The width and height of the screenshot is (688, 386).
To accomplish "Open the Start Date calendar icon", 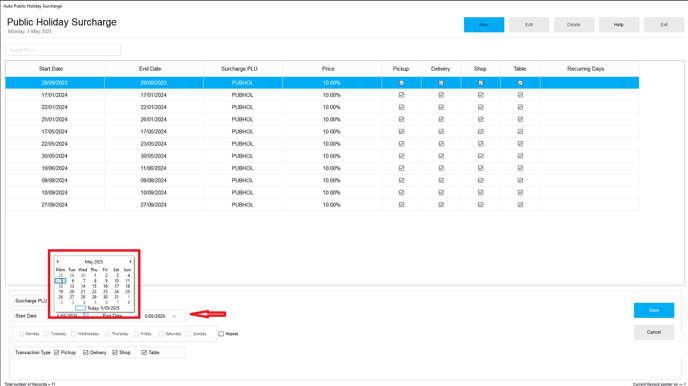I will [86, 316].
